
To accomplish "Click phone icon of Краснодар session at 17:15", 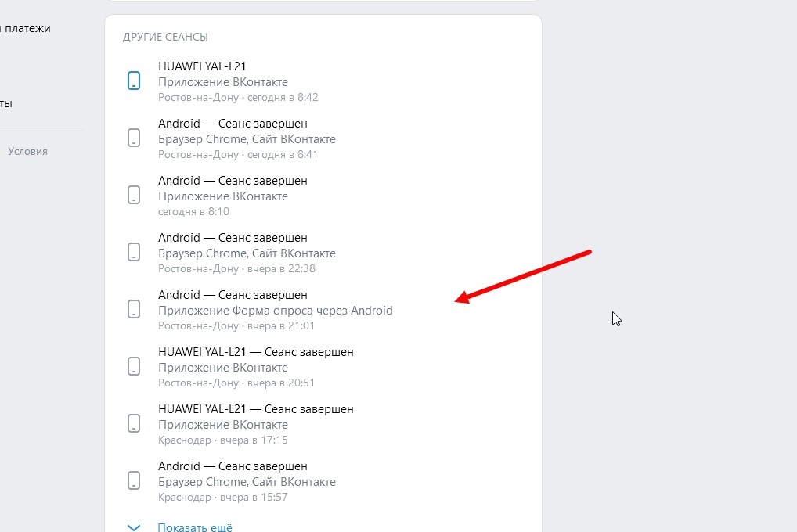I will (x=134, y=423).
